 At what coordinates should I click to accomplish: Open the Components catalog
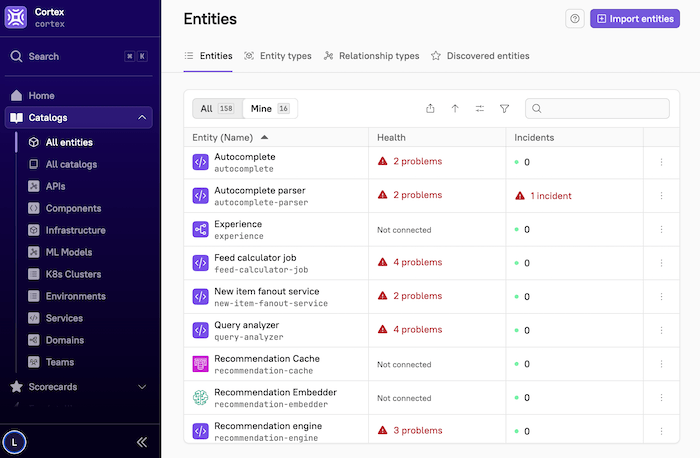(x=73, y=208)
